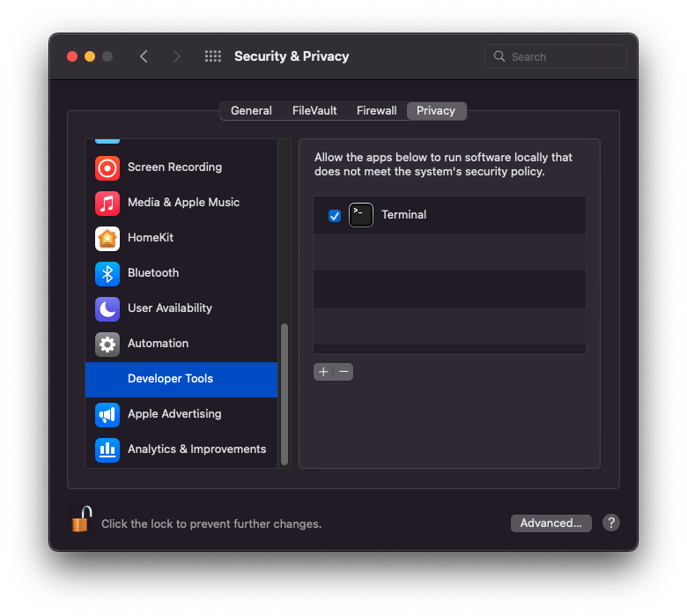Viewport: 687px width, 616px height.
Task: Open the Advanced… settings
Action: pos(550,523)
